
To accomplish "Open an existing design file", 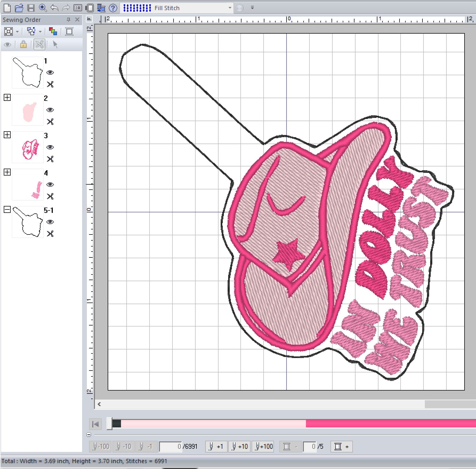I will tap(19, 8).
